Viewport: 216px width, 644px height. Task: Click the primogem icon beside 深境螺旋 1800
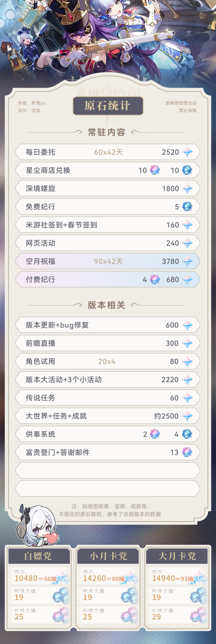click(x=187, y=188)
